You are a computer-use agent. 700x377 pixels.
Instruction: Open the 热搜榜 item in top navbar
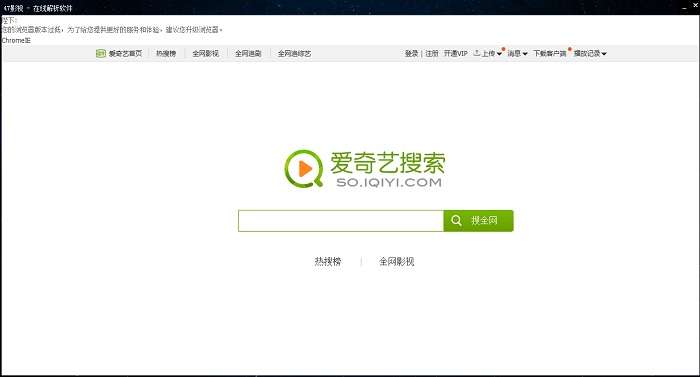166,54
